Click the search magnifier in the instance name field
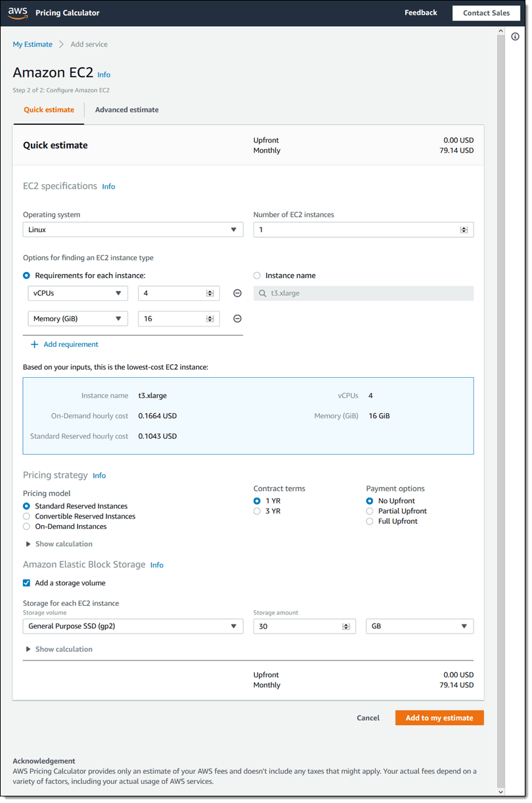This screenshot has width=532, height=803. (x=264, y=292)
